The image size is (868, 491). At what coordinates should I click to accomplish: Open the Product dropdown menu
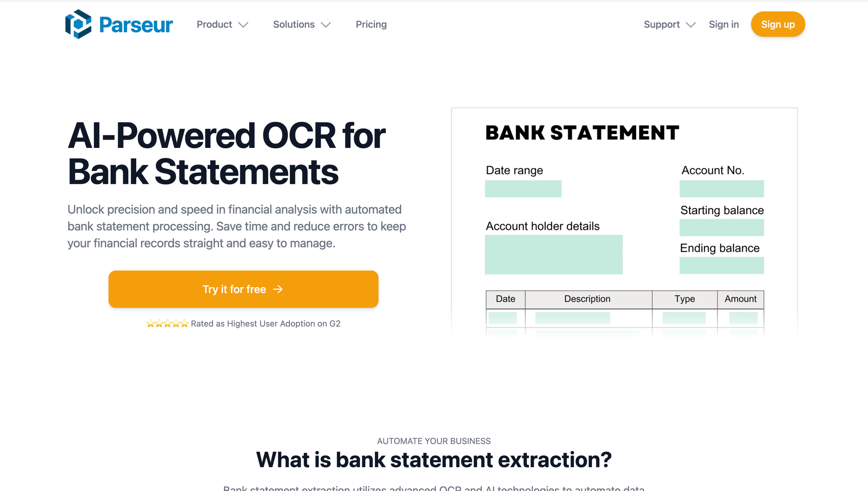click(x=214, y=24)
